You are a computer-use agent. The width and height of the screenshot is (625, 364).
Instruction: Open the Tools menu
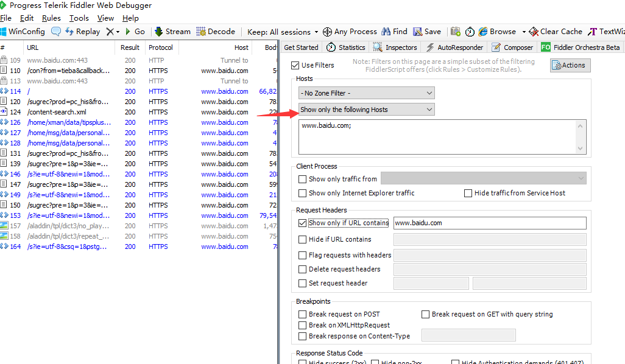pos(79,18)
